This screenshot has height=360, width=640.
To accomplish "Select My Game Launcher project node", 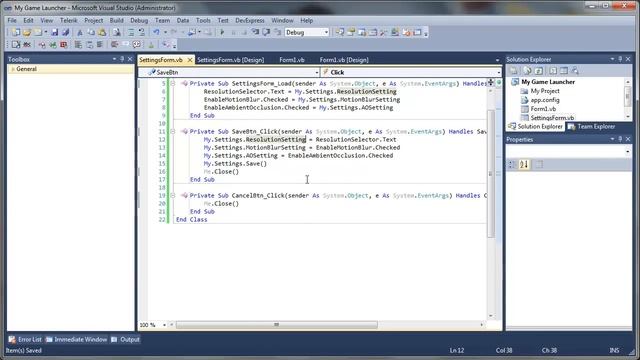I will [548, 82].
